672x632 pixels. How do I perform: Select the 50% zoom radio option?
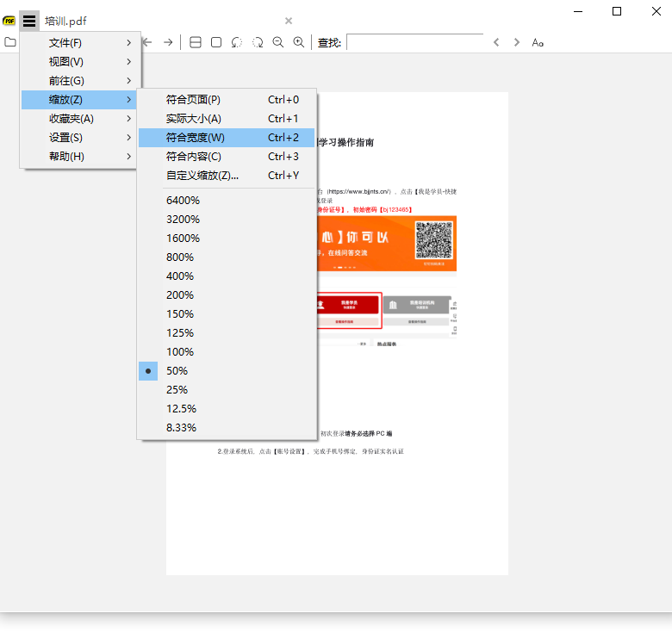point(177,370)
